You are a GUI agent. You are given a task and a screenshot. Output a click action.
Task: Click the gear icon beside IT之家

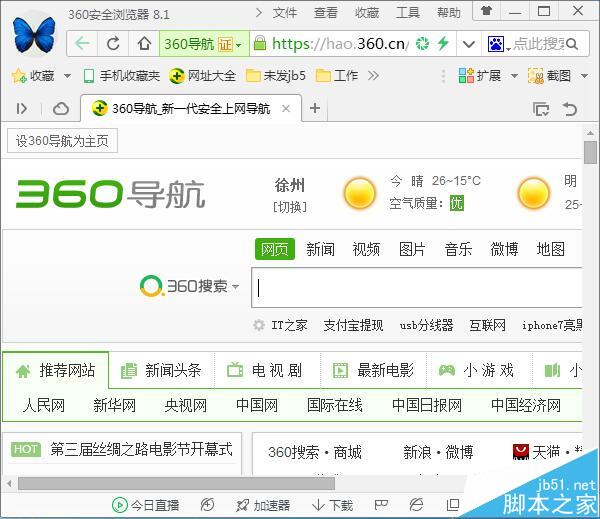tap(259, 325)
